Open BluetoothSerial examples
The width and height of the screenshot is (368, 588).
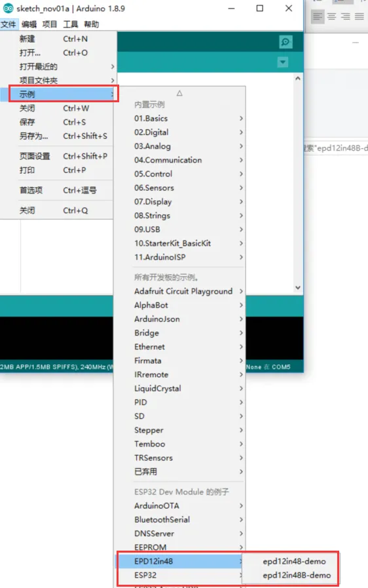tap(179, 519)
